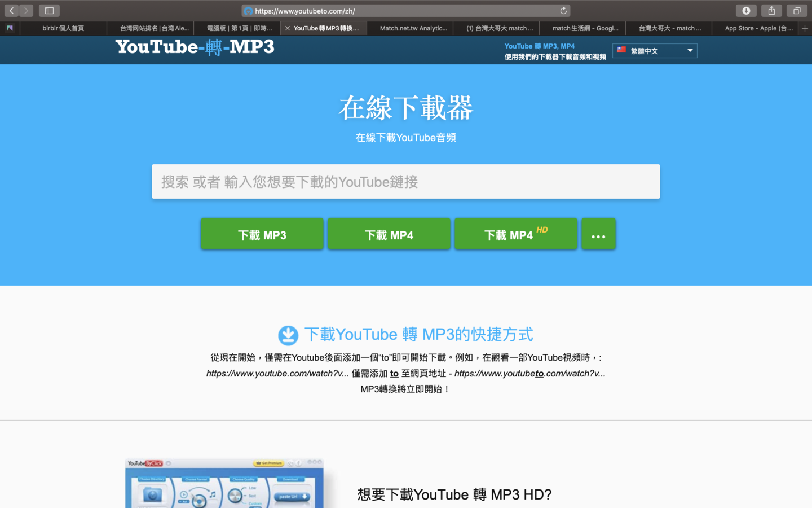Select the 台灣大哥大 - match tab
This screenshot has width=812, height=508.
(669, 28)
